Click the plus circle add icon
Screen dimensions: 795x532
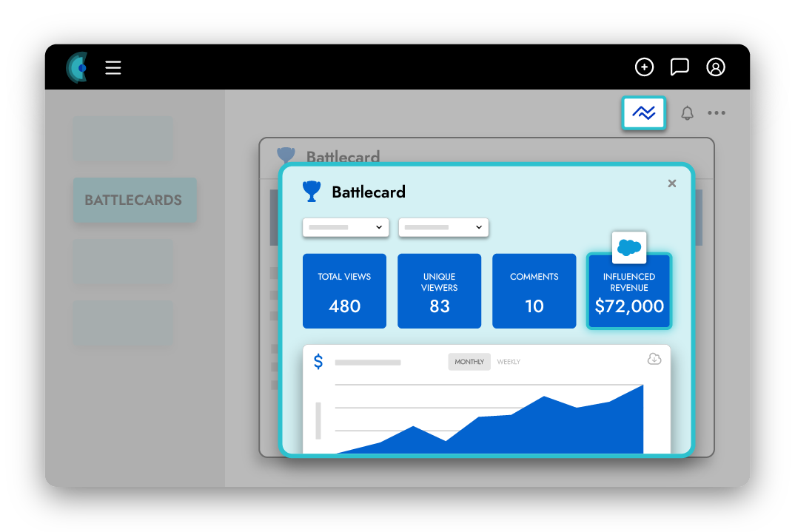[x=644, y=67]
